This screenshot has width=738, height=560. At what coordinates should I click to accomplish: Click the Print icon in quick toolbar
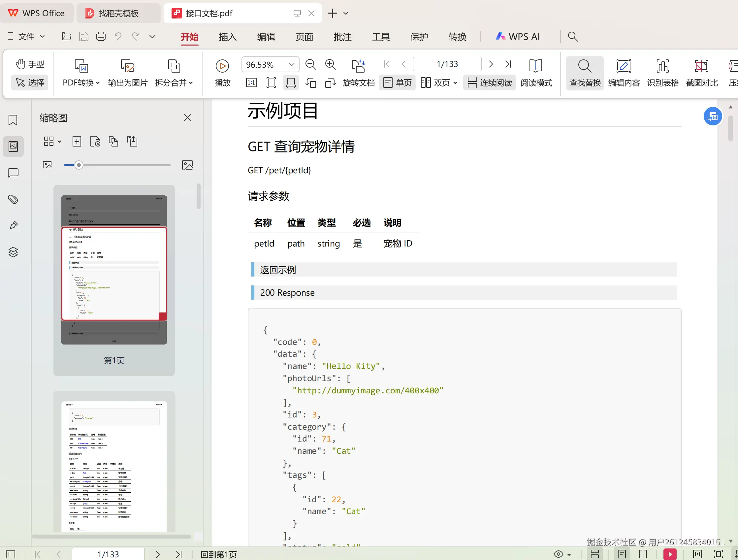(101, 36)
